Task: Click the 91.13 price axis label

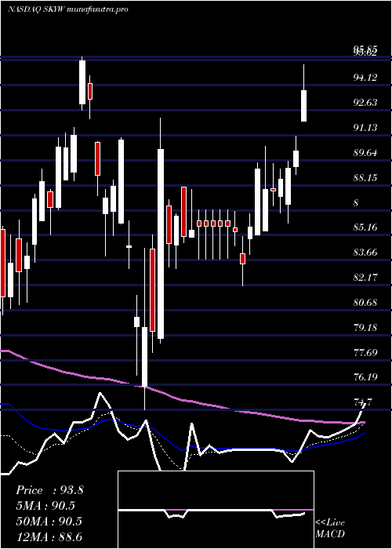Action: click(x=365, y=128)
